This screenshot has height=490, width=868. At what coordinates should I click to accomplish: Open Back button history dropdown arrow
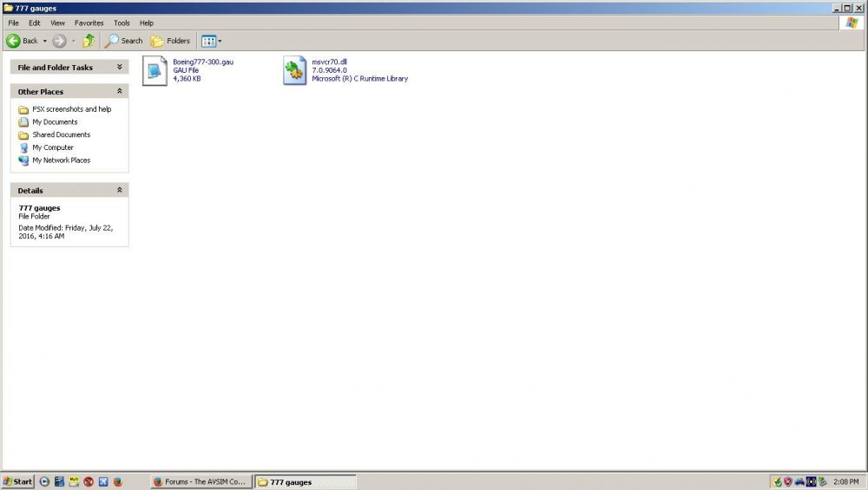click(45, 41)
